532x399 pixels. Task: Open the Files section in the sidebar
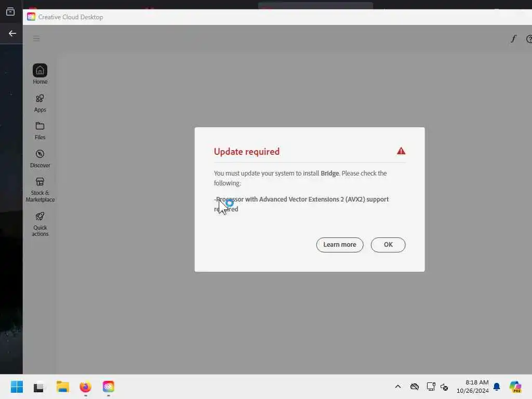pos(40,130)
